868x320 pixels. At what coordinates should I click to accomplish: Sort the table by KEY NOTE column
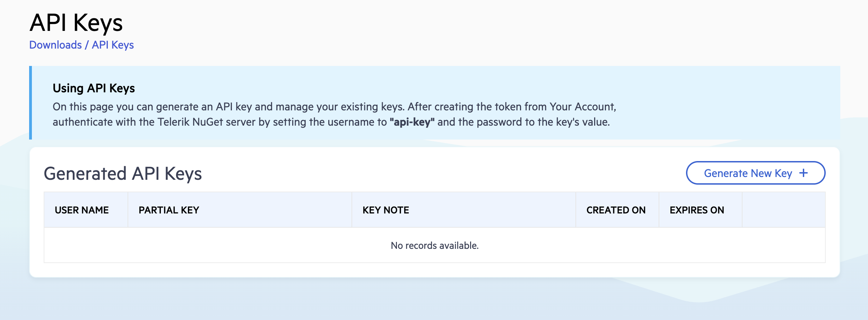[385, 210]
